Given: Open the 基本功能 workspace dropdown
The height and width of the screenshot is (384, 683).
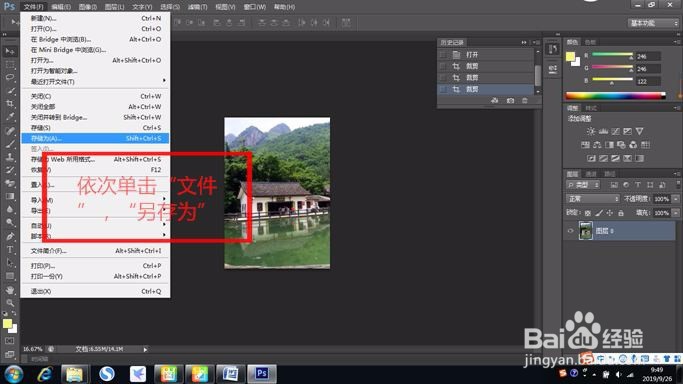Looking at the screenshot, I should (x=653, y=23).
